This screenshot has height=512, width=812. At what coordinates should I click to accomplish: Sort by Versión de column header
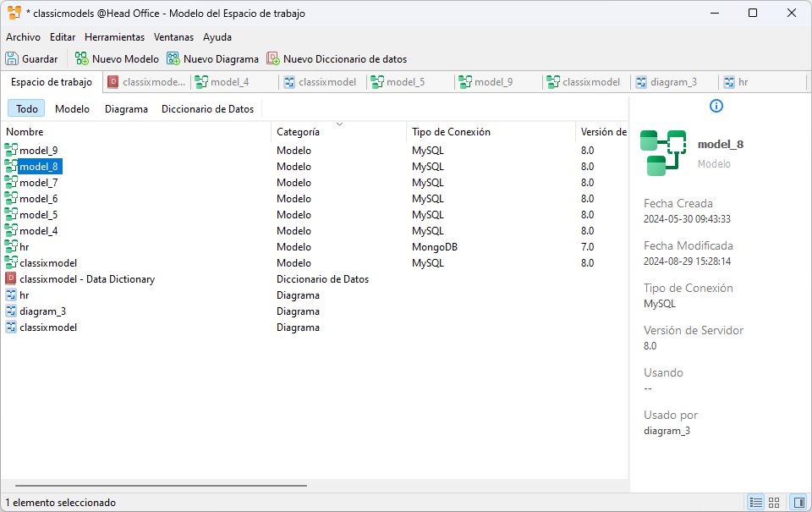pos(603,132)
